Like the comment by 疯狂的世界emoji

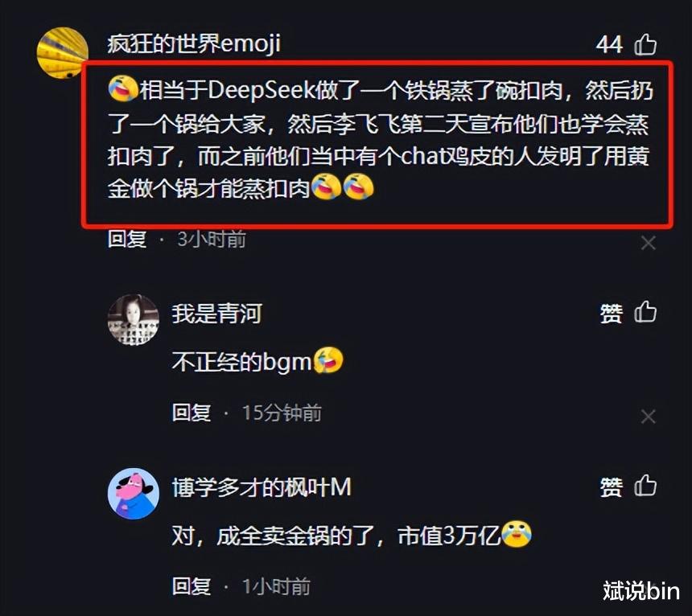[645, 44]
